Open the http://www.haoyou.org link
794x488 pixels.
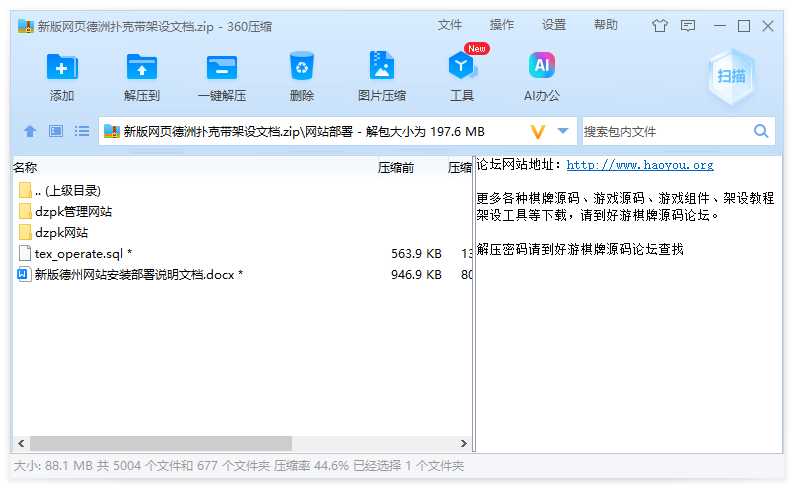[640, 165]
